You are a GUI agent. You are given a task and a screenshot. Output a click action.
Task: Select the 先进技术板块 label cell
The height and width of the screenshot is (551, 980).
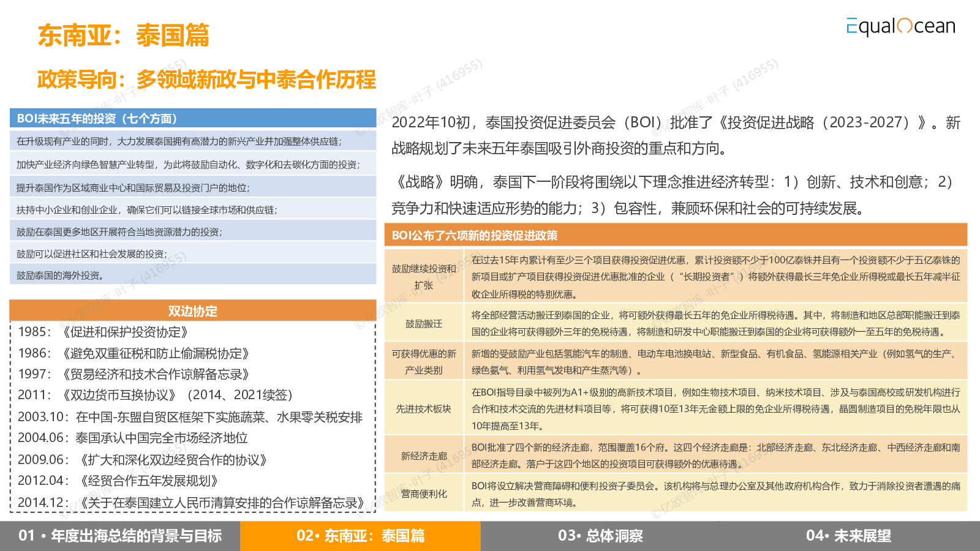click(424, 408)
